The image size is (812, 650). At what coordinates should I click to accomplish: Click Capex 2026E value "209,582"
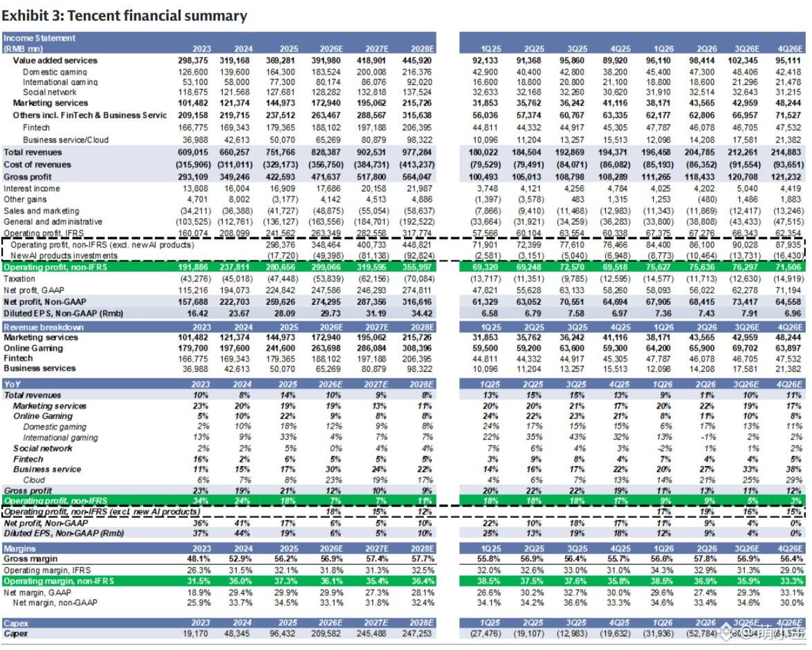pyautogui.click(x=326, y=633)
